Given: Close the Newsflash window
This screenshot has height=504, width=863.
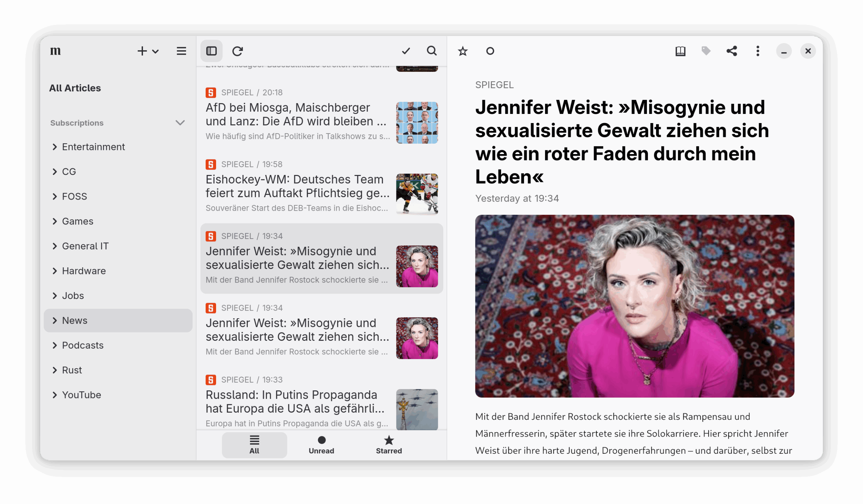Looking at the screenshot, I should coord(808,51).
